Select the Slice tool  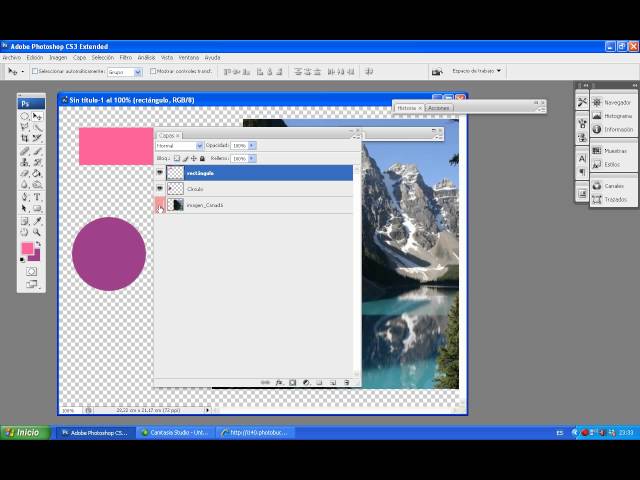coord(37,138)
